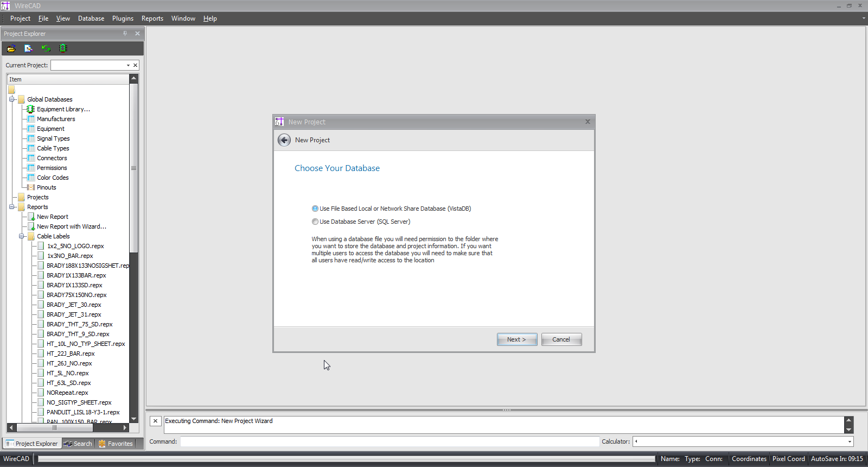868x467 pixels.
Task: Open the Current Project dropdown
Action: tap(128, 65)
